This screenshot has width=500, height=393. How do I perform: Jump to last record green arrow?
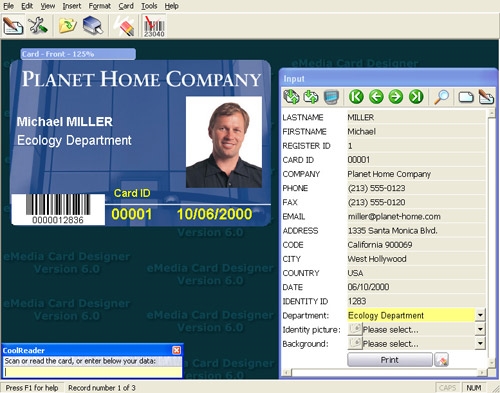pos(416,97)
